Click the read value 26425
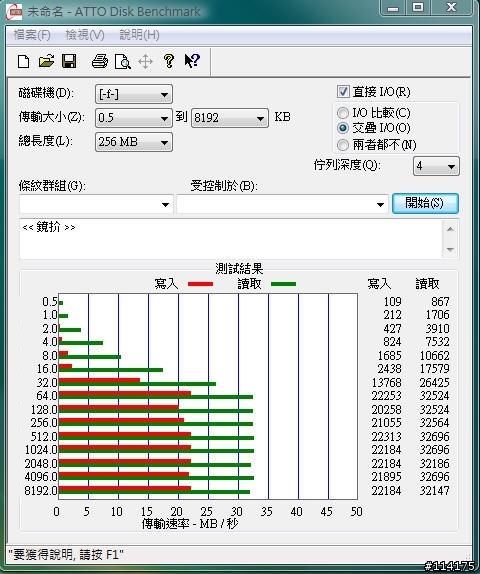The height and width of the screenshot is (574, 480). pos(434,383)
